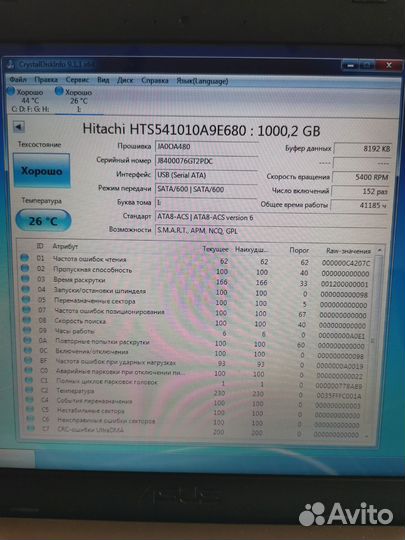Screen dimensions: 405x540
Task: Click the Атрибут column header
Action: (x=65, y=246)
